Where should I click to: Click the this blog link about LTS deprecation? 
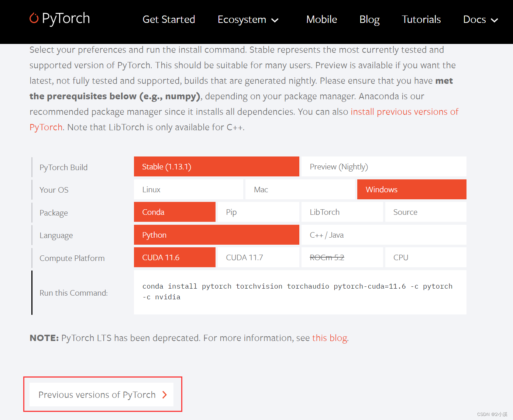(329, 338)
